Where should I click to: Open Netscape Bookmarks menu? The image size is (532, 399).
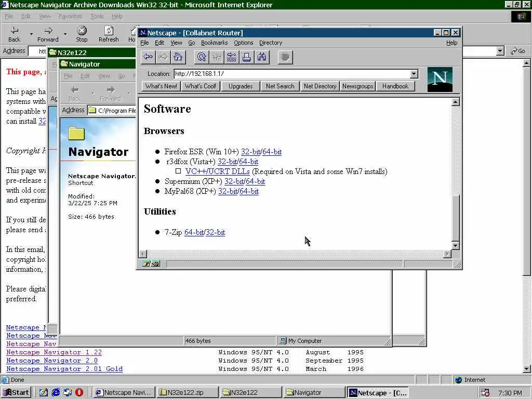tap(214, 43)
